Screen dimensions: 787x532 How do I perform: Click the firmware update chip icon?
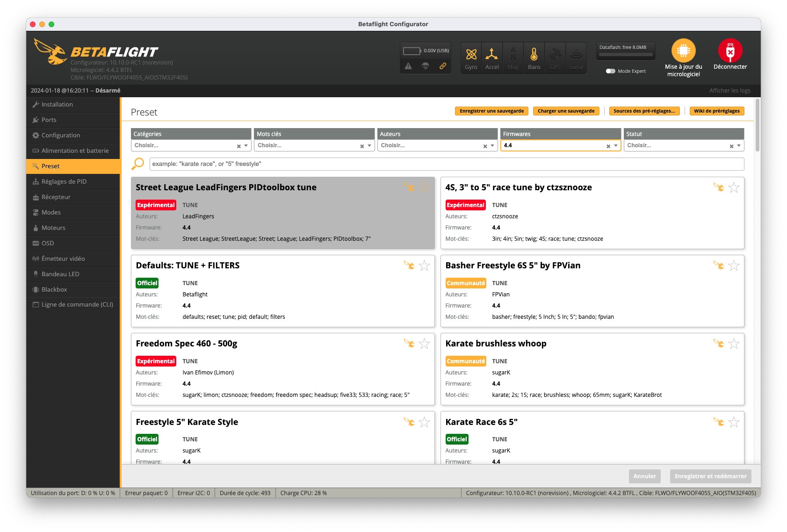(x=684, y=50)
